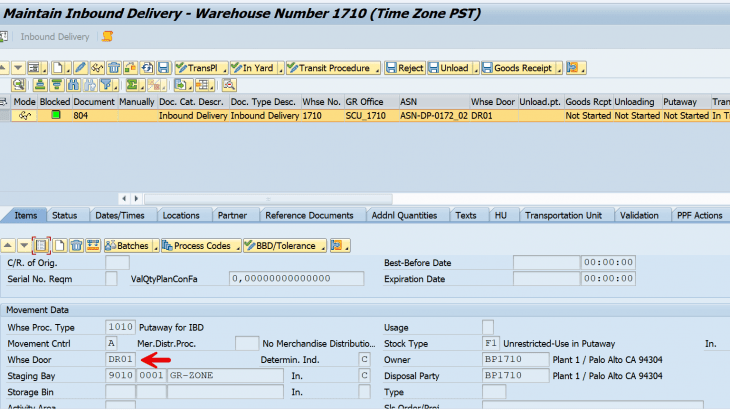The image size is (730, 410).
Task: Click the Whse Door field containing DR01
Action: (121, 359)
